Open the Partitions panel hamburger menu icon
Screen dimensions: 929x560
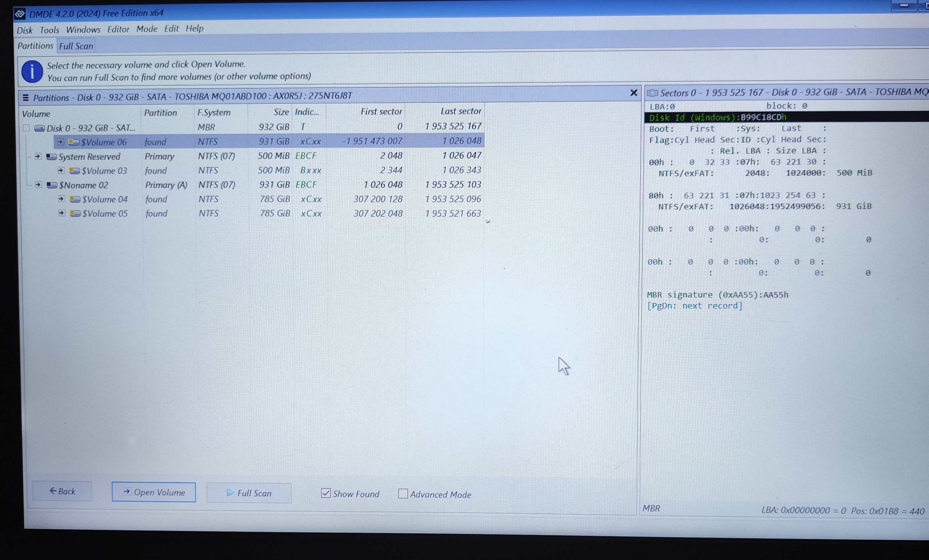tap(26, 98)
